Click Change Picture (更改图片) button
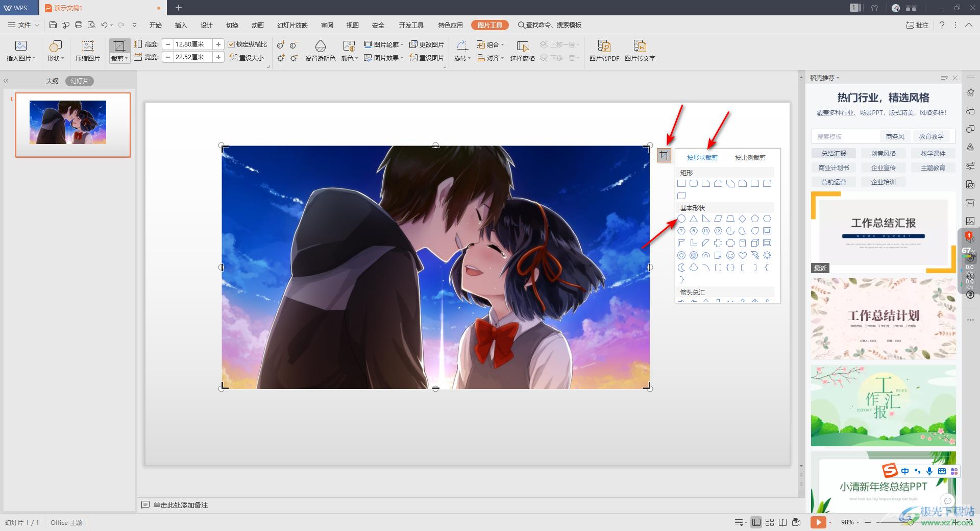980x531 pixels. (x=427, y=44)
